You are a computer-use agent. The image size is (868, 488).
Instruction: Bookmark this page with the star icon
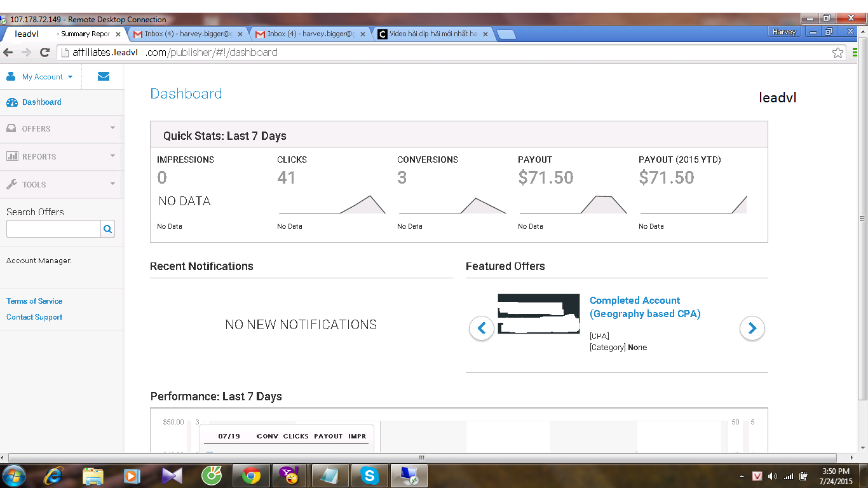838,53
